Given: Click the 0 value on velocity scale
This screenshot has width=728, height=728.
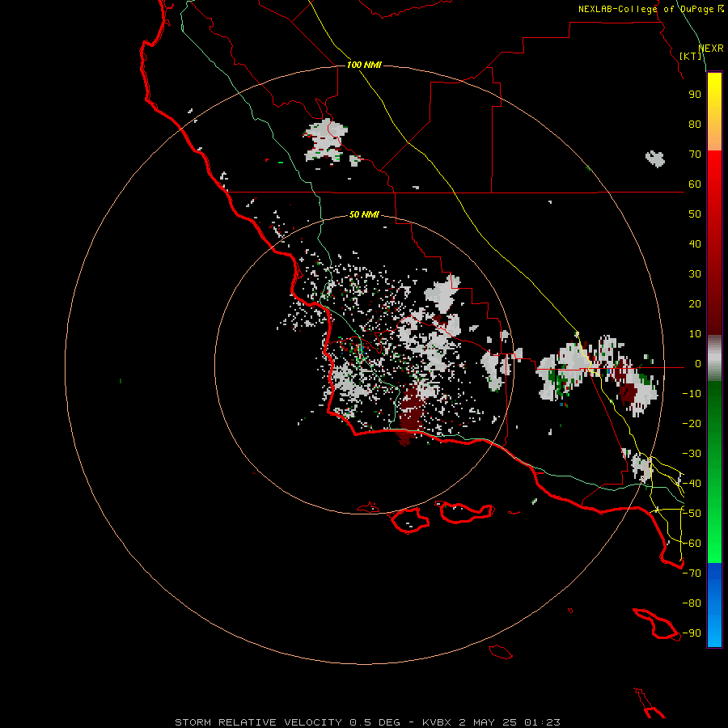Looking at the screenshot, I should (x=697, y=364).
